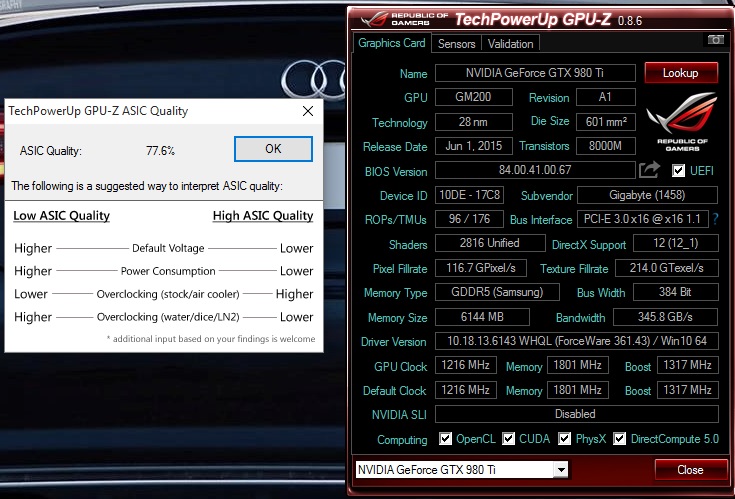Click the Default Clock 1216 MHz field
735x499 pixels.
click(466, 390)
